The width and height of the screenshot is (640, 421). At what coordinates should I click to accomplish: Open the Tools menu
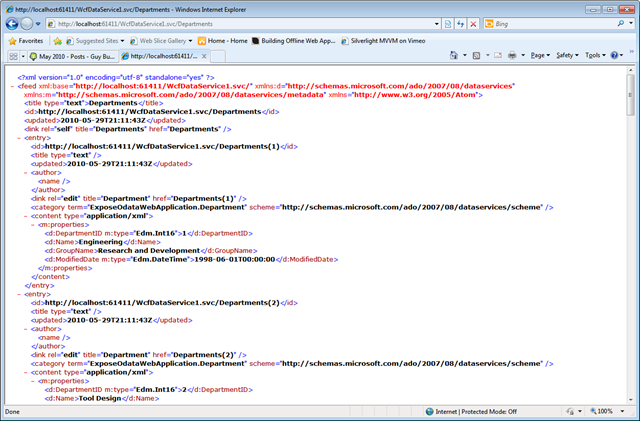(x=595, y=55)
